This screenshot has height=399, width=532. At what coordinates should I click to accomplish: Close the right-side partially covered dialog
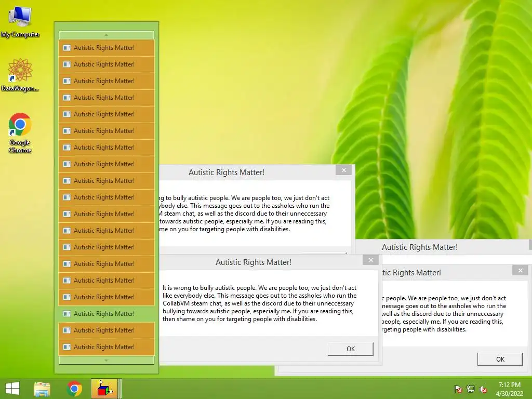click(x=520, y=270)
